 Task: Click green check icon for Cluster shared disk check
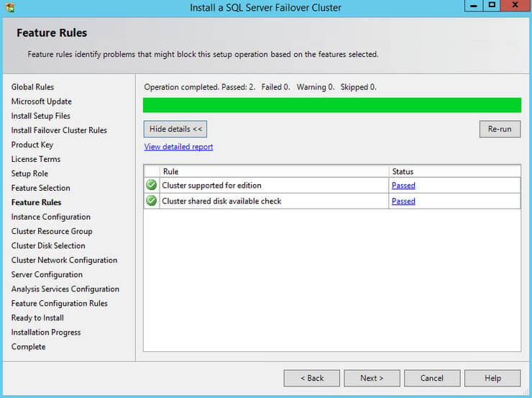click(x=152, y=201)
